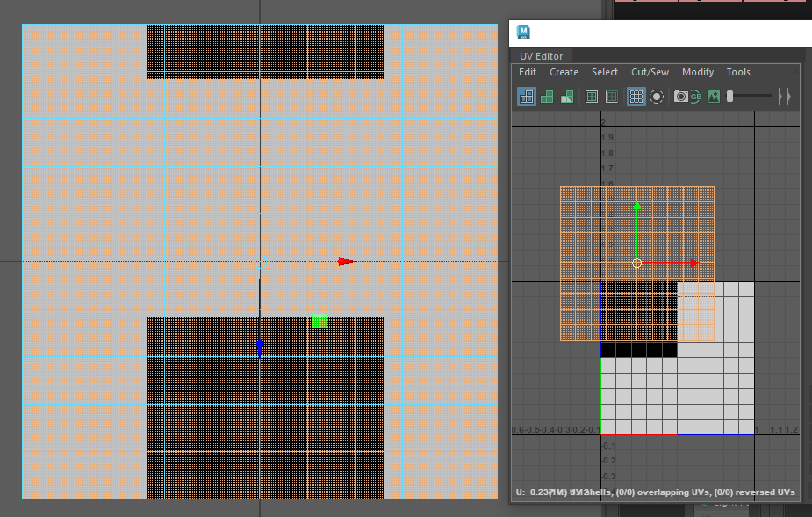
Task: Toggle the UV distortion shading icon
Action: [x=567, y=97]
